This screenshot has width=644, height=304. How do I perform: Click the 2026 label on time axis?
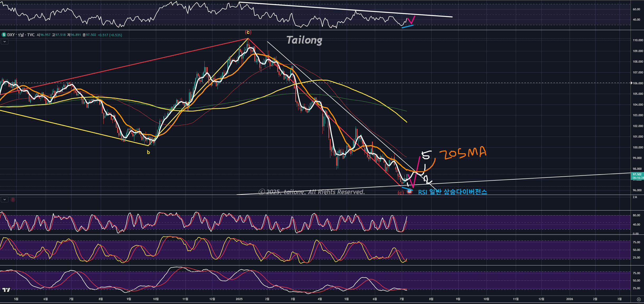point(569,299)
